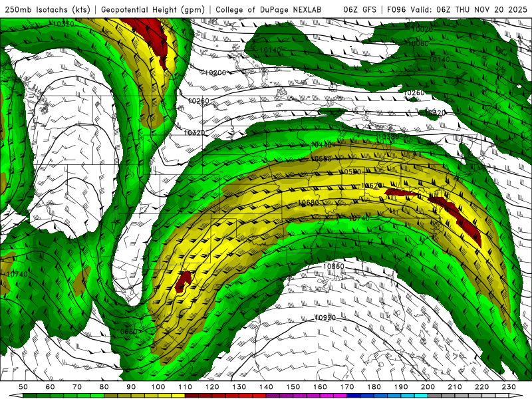The height and width of the screenshot is (399, 532).
Task: Click the 70 knot legend label
Action: [x=77, y=387]
